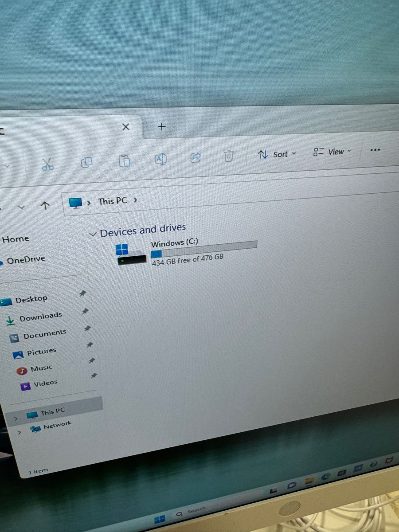
Task: Open the Sort dropdown menu
Action: pyautogui.click(x=277, y=154)
